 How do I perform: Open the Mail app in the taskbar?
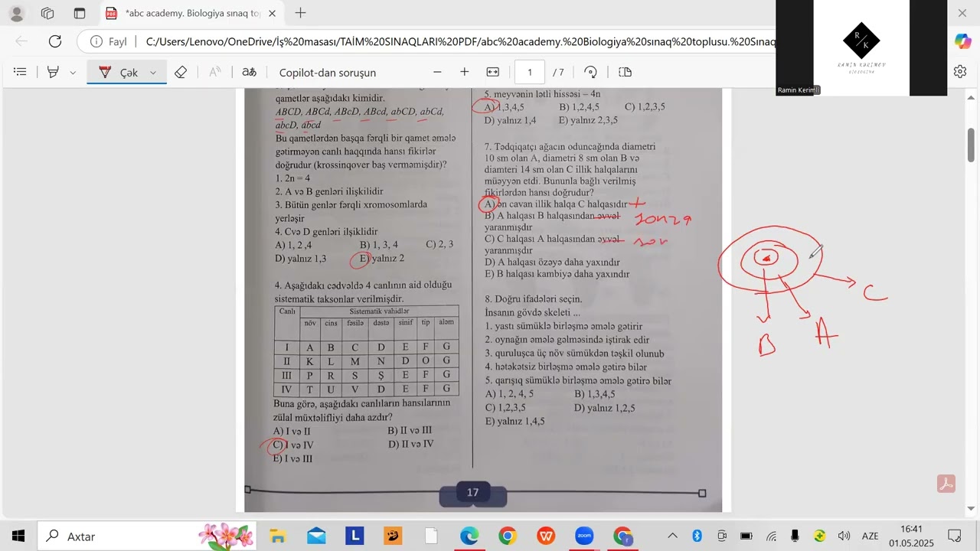click(x=315, y=536)
